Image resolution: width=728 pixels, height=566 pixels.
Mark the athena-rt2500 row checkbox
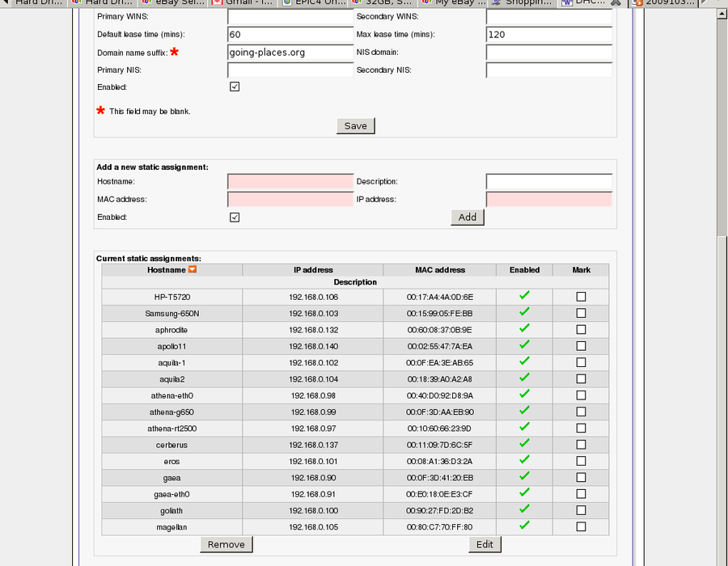pyautogui.click(x=581, y=429)
